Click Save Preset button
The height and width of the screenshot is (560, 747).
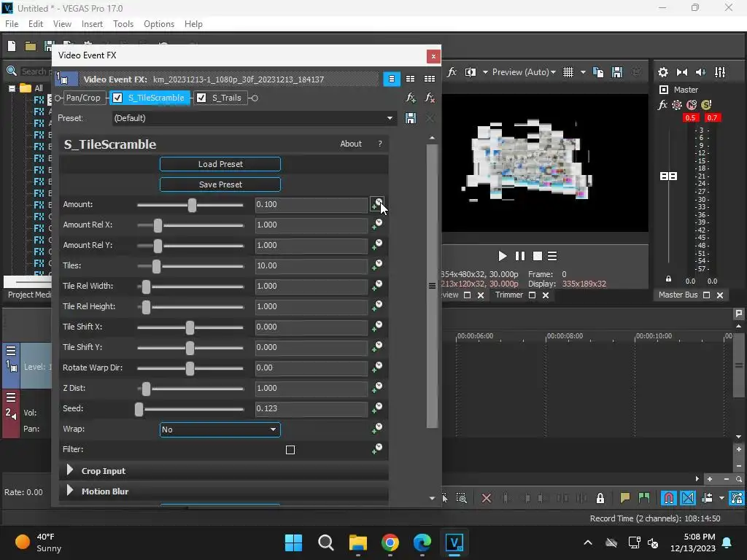(220, 184)
